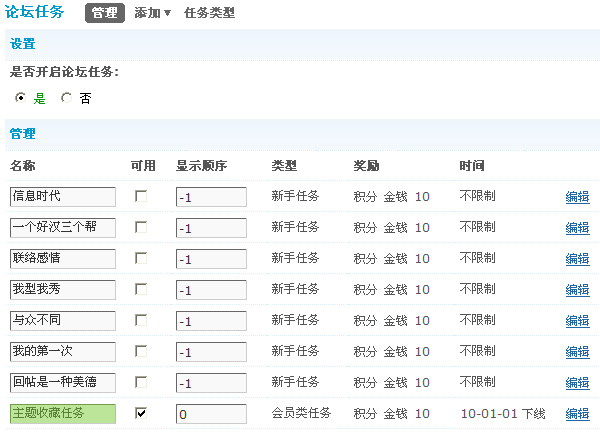Click the 信息时代 name field
This screenshot has height=434, width=600.
pos(63,197)
